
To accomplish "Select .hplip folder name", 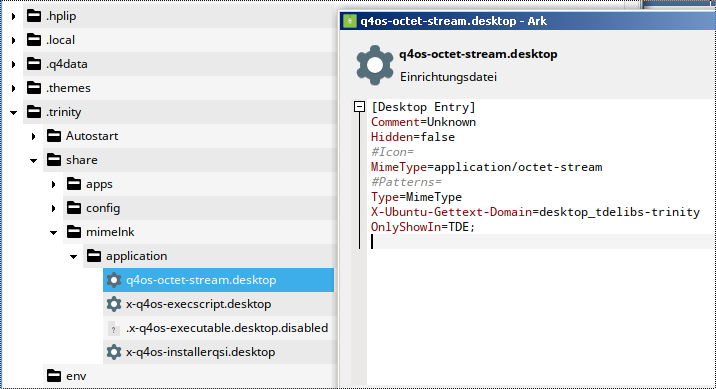I will [61, 16].
